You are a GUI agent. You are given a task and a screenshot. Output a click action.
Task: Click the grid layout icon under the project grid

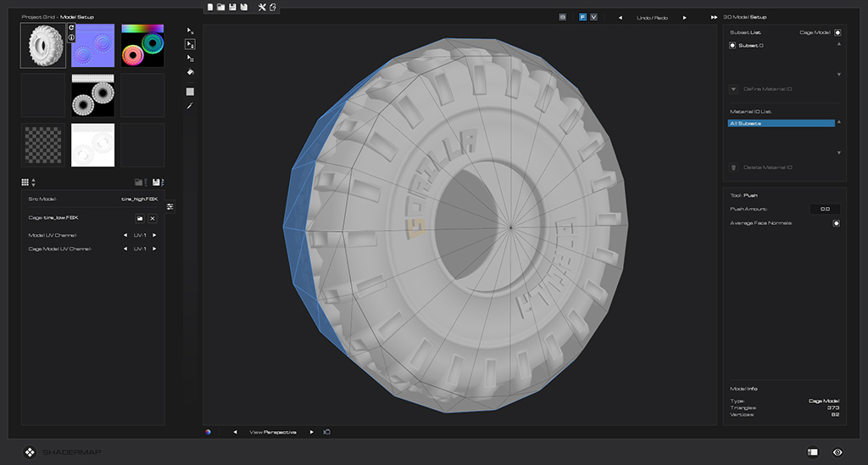coord(25,182)
